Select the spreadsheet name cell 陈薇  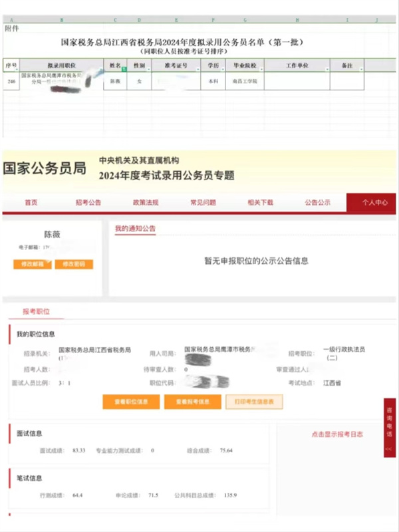[115, 81]
